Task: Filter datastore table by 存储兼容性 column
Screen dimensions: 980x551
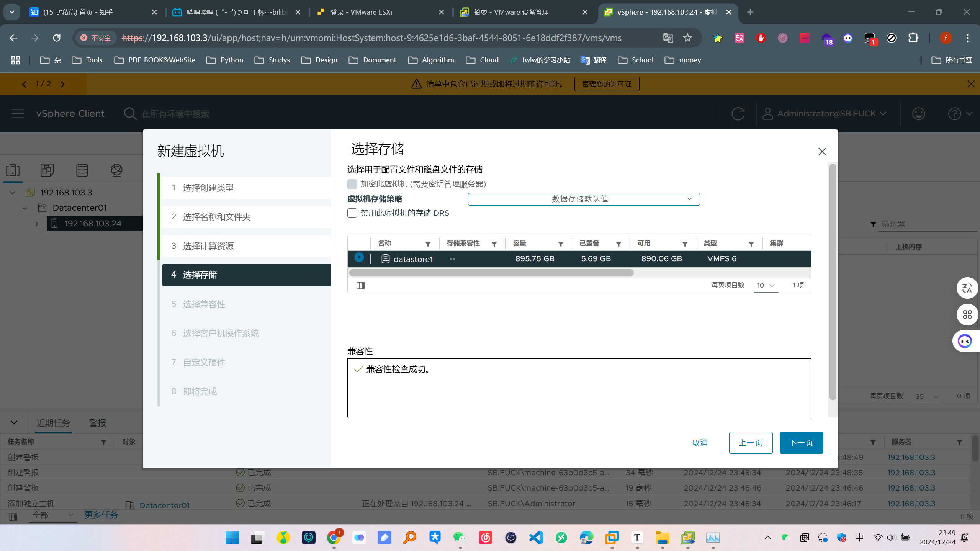Action: [494, 244]
